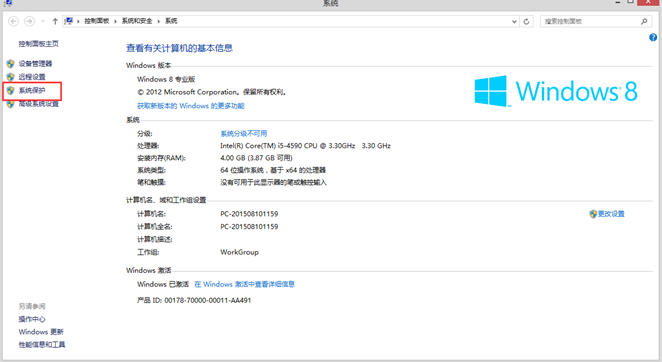Viewport: 662px width, 362px height.
Task: Open the recent locations dropdown arrow
Action: click(43, 21)
